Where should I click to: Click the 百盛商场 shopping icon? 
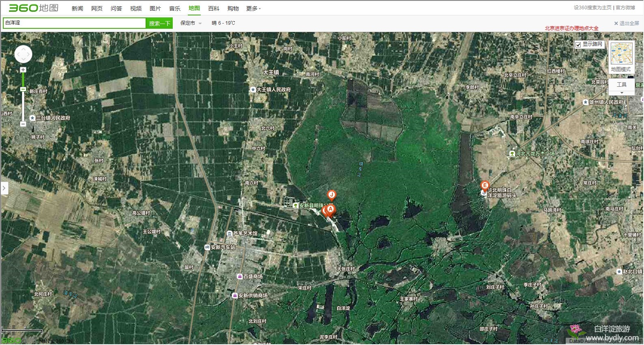240,276
